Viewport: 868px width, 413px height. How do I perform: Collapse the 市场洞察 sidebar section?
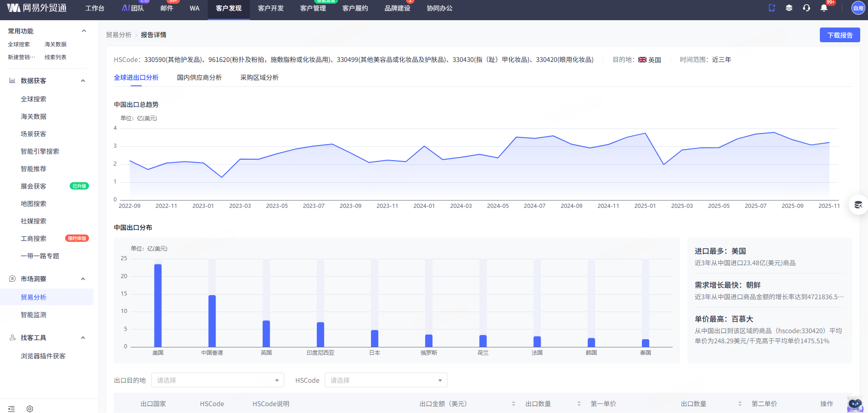83,279
